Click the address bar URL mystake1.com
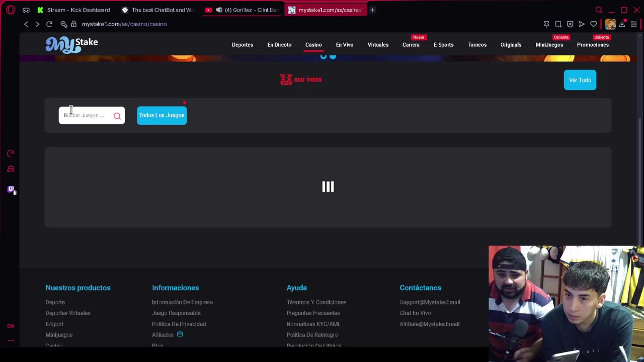This screenshot has width=644, height=362. coord(124,24)
